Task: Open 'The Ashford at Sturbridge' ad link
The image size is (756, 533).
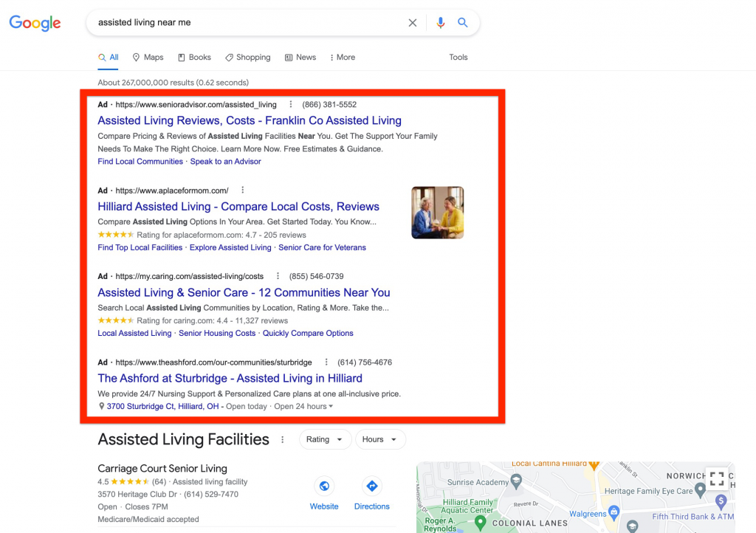Action: point(230,378)
